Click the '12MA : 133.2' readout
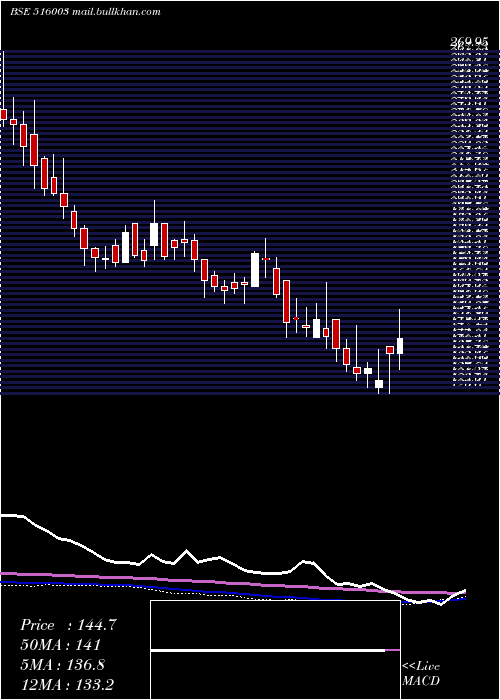Image resolution: width=500 pixels, height=700 pixels. coord(69,685)
